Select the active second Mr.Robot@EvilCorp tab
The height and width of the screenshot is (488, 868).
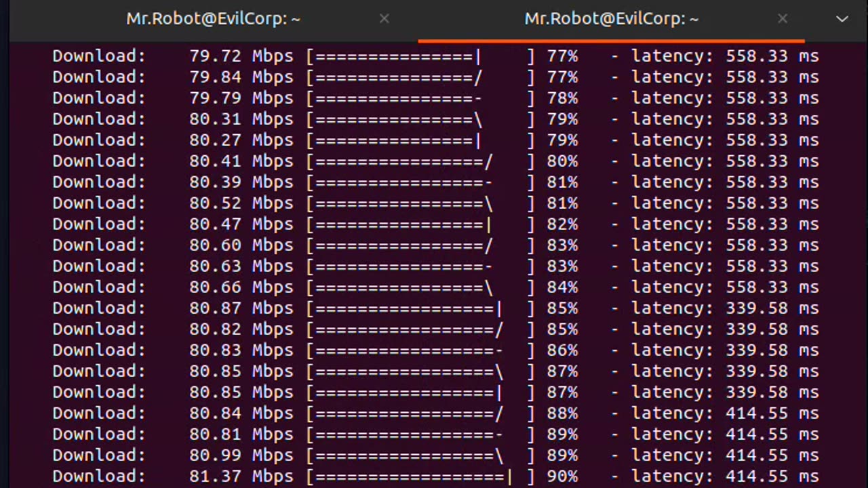pyautogui.click(x=611, y=19)
